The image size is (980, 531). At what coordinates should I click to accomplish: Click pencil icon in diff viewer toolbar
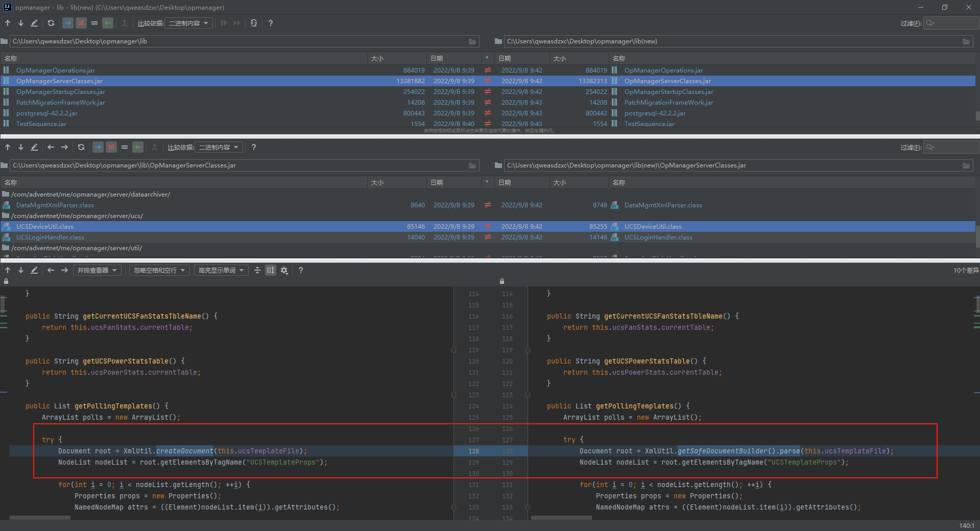click(34, 270)
